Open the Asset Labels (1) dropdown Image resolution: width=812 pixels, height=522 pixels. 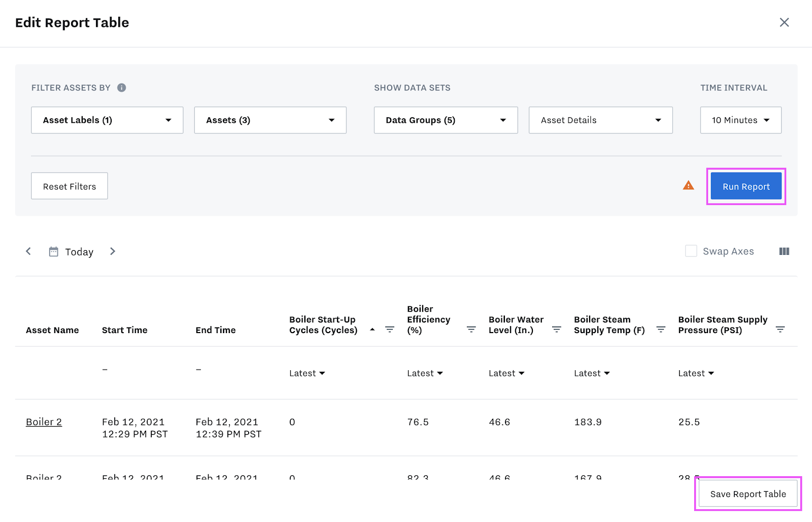107,120
